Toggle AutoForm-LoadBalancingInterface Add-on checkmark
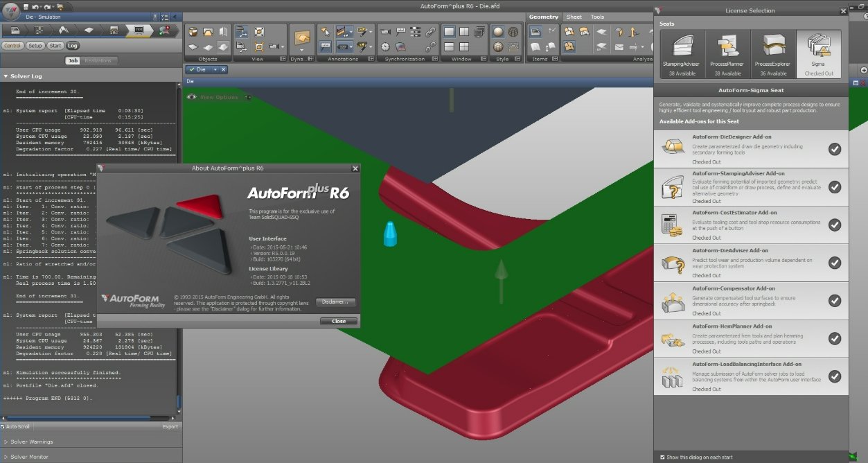Image resolution: width=868 pixels, height=463 pixels. [835, 376]
